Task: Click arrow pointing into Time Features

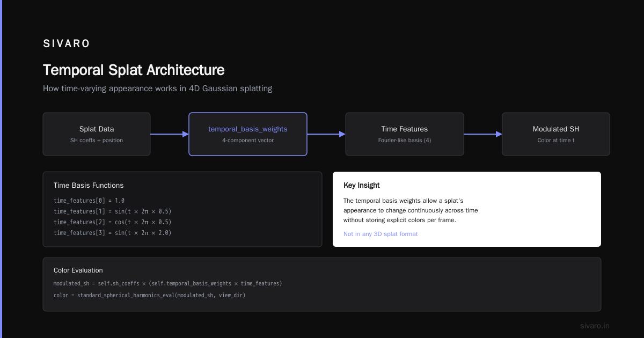Action: coord(326,134)
